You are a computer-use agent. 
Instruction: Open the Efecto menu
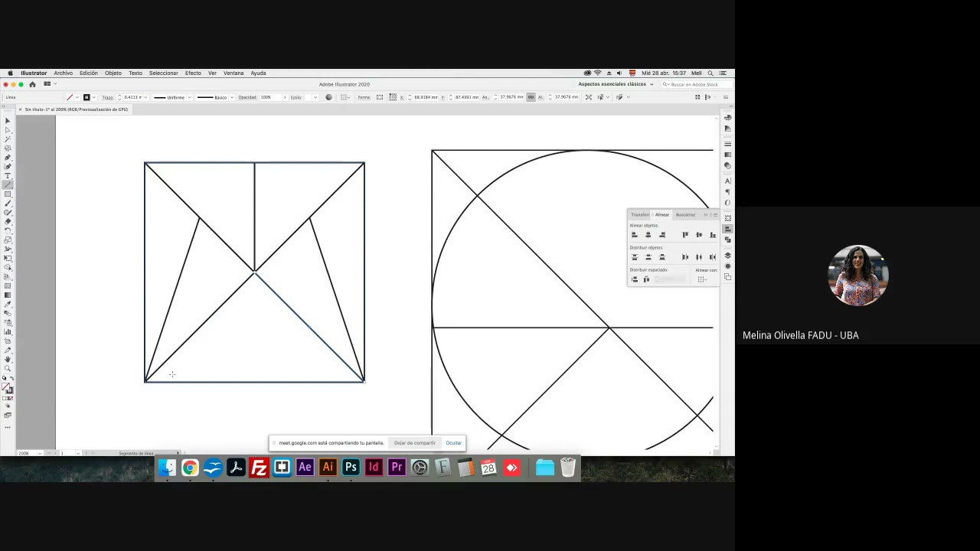coord(193,73)
